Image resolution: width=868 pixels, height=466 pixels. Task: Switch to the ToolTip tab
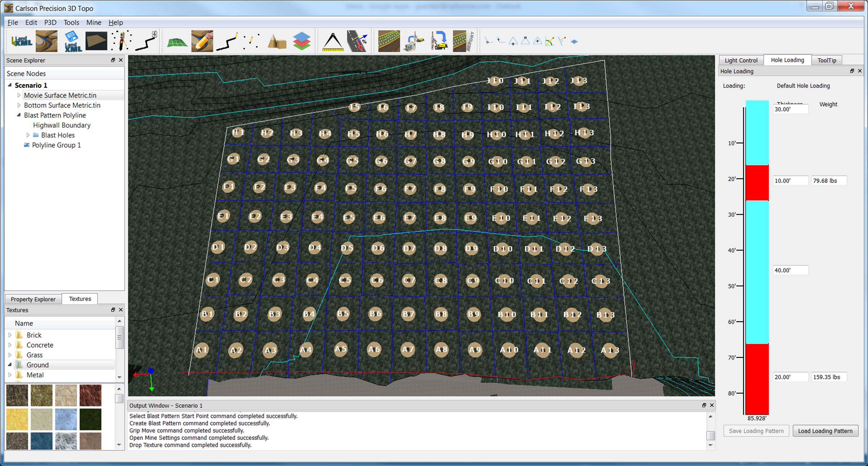pyautogui.click(x=827, y=60)
